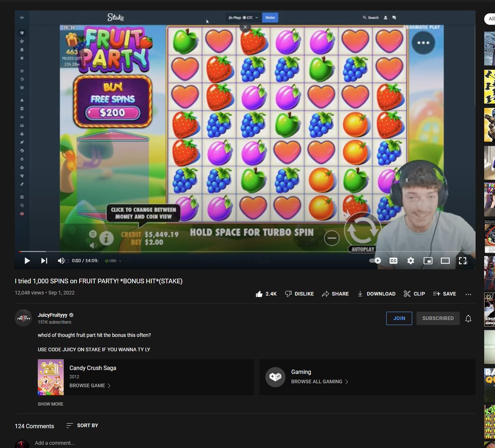Click the Stake Wallet button
The height and width of the screenshot is (448, 495).
click(x=270, y=17)
